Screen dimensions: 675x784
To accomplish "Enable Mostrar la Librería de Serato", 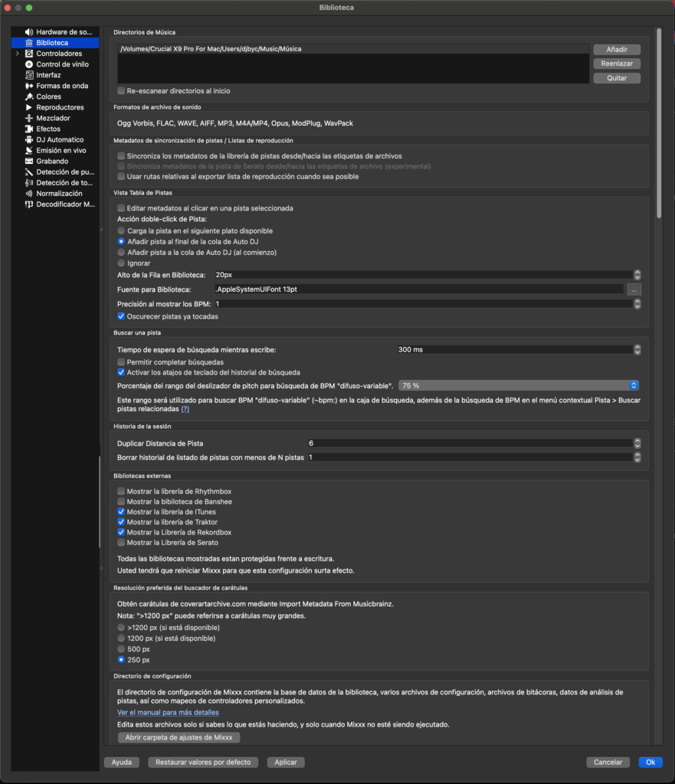I will point(121,543).
